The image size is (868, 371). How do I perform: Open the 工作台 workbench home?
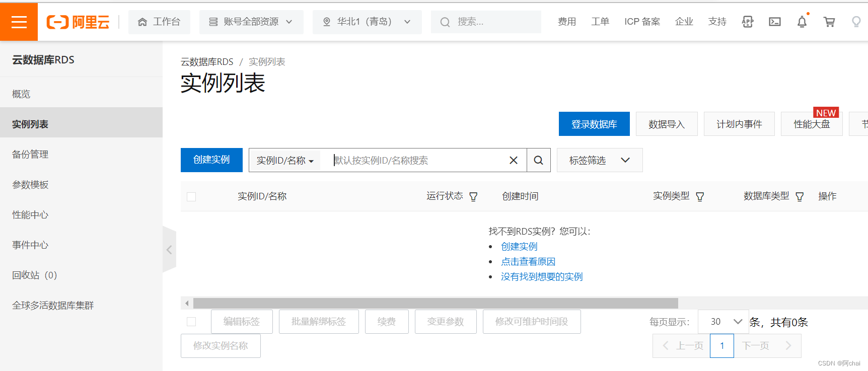click(x=159, y=22)
